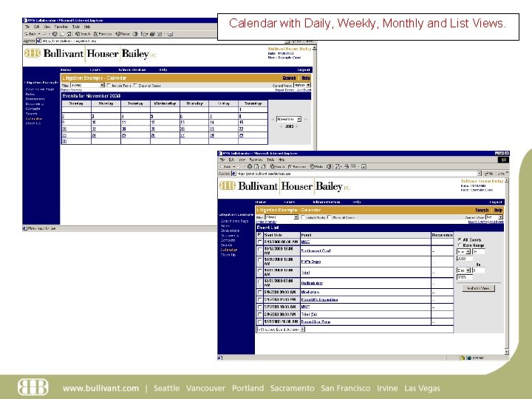
Task: Click Refresh icon in Event List browser toolbar
Action: pos(256,166)
